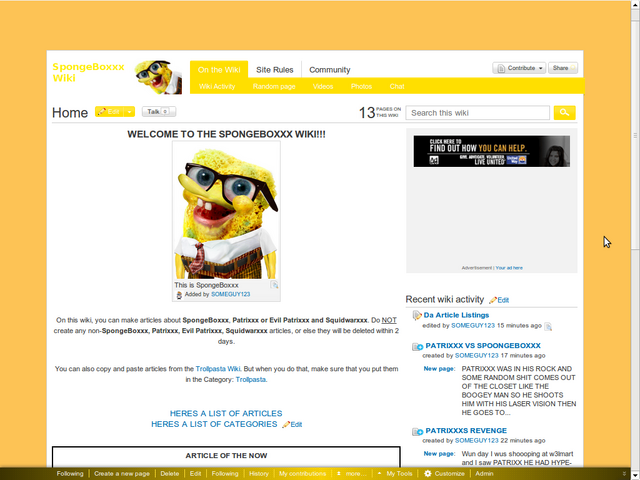Select the Community tab
The width and height of the screenshot is (640, 480).
click(329, 70)
